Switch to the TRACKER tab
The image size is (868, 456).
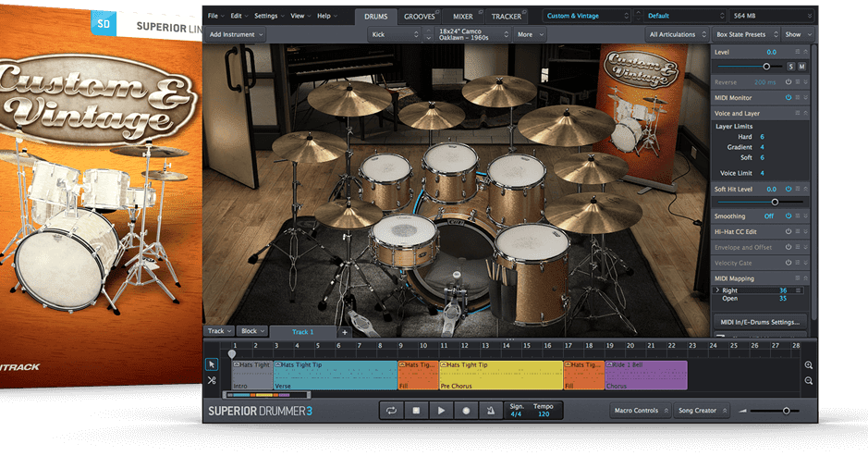pos(507,16)
